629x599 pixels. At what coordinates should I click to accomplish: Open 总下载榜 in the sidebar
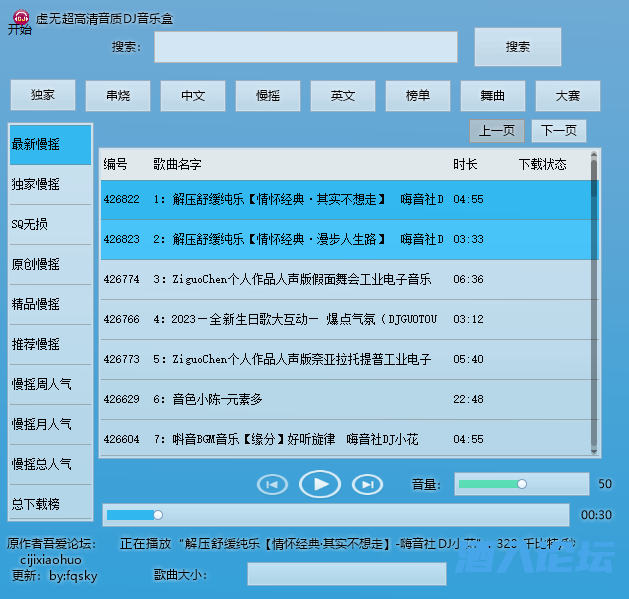coord(50,503)
